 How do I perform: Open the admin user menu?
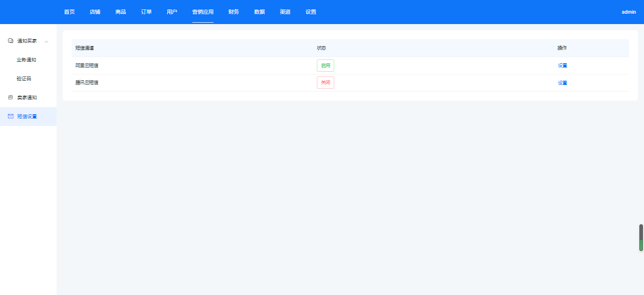coord(628,12)
